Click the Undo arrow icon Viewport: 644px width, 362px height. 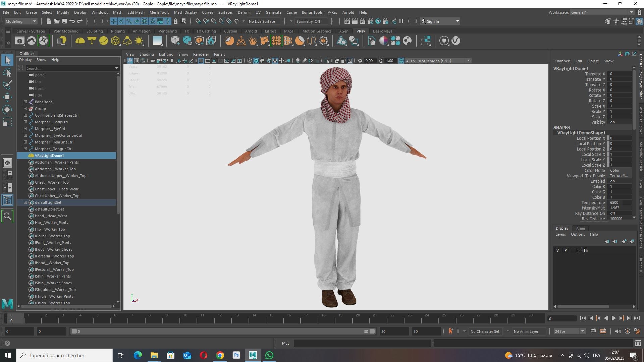point(72,21)
